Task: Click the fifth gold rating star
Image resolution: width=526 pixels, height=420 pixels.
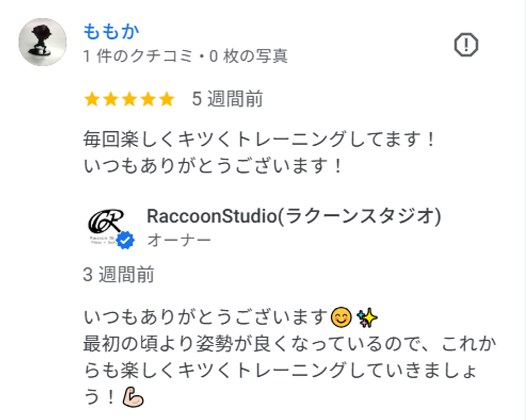Action: pyautogui.click(x=167, y=99)
